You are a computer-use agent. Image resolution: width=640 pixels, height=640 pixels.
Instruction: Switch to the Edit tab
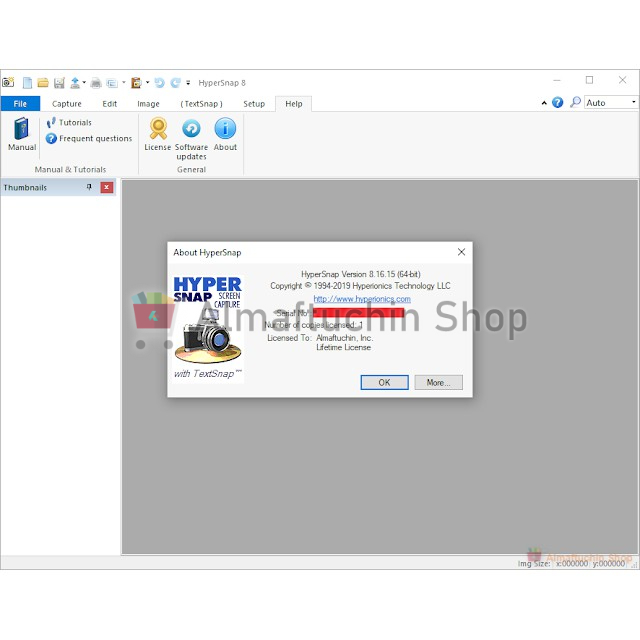click(x=109, y=104)
